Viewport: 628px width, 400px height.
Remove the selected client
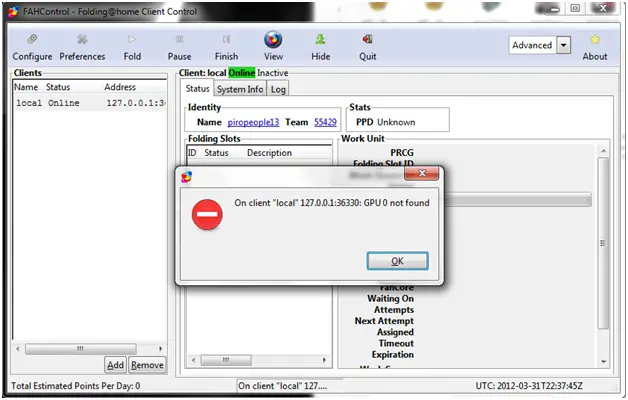(147, 365)
